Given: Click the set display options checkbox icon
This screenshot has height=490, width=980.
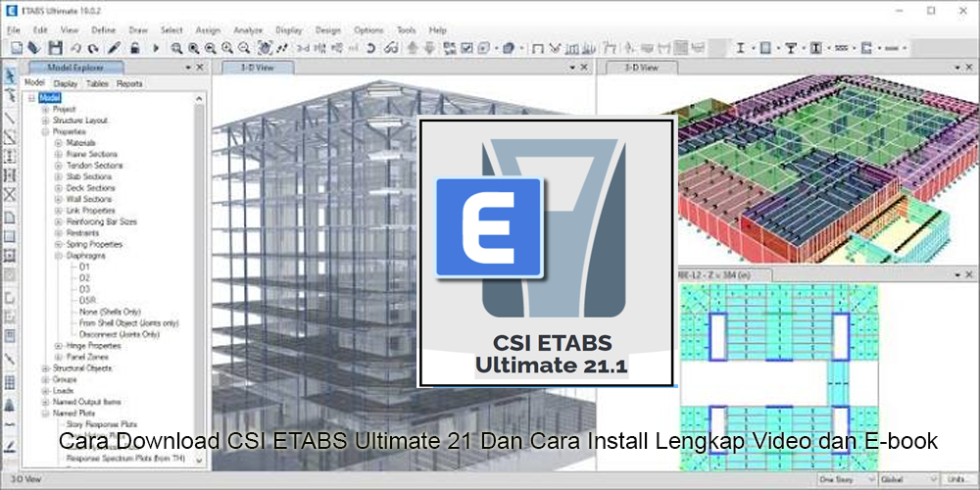Looking at the screenshot, I should (x=466, y=48).
